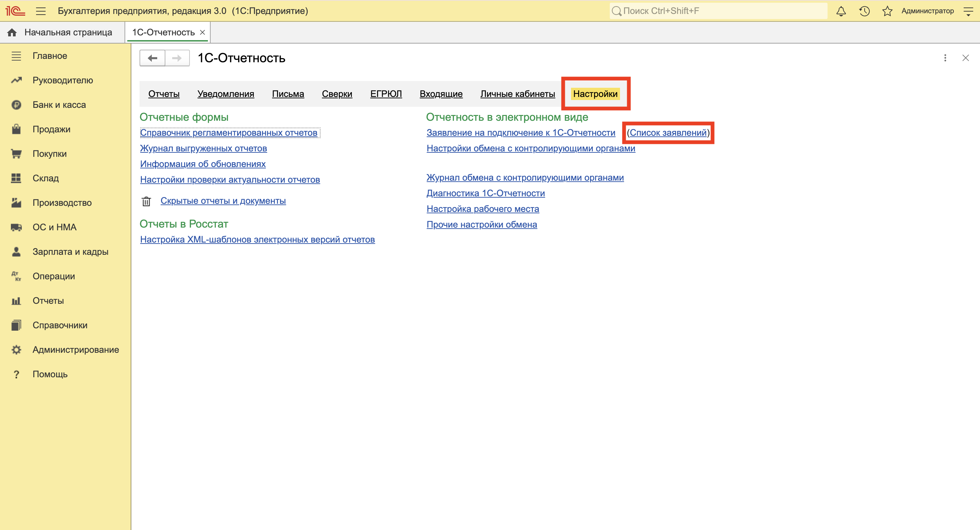980x530 pixels.
Task: Switch to Письма tab
Action: pos(288,94)
